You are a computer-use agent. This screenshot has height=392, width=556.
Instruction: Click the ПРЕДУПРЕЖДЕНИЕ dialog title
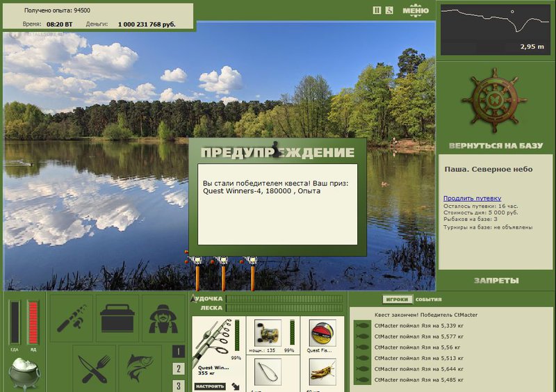[x=277, y=152]
